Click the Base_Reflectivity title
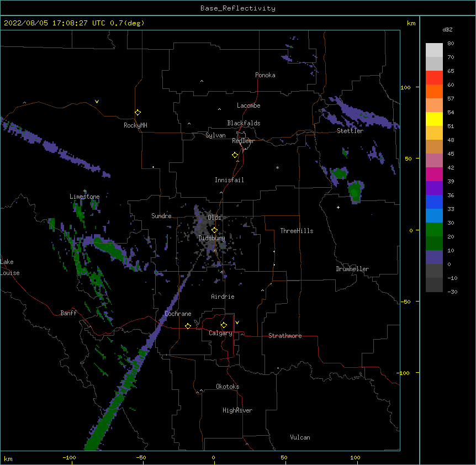The height and width of the screenshot is (465, 476). [238, 8]
